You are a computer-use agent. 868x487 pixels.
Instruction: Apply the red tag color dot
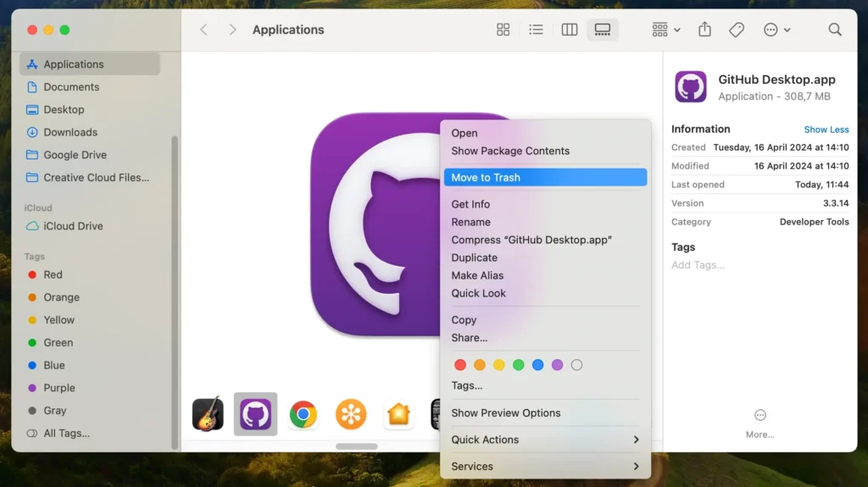point(460,365)
